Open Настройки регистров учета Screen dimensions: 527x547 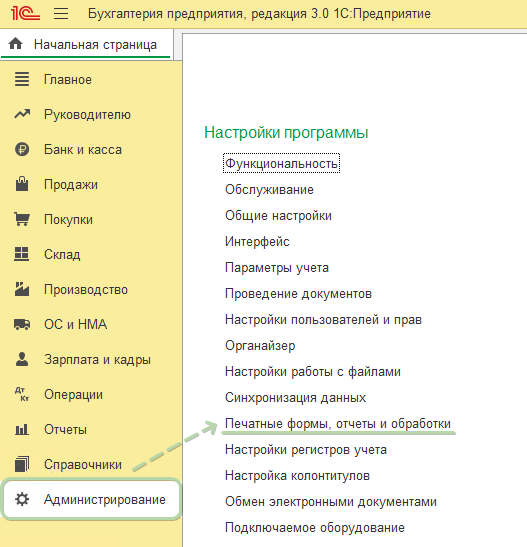(x=306, y=449)
